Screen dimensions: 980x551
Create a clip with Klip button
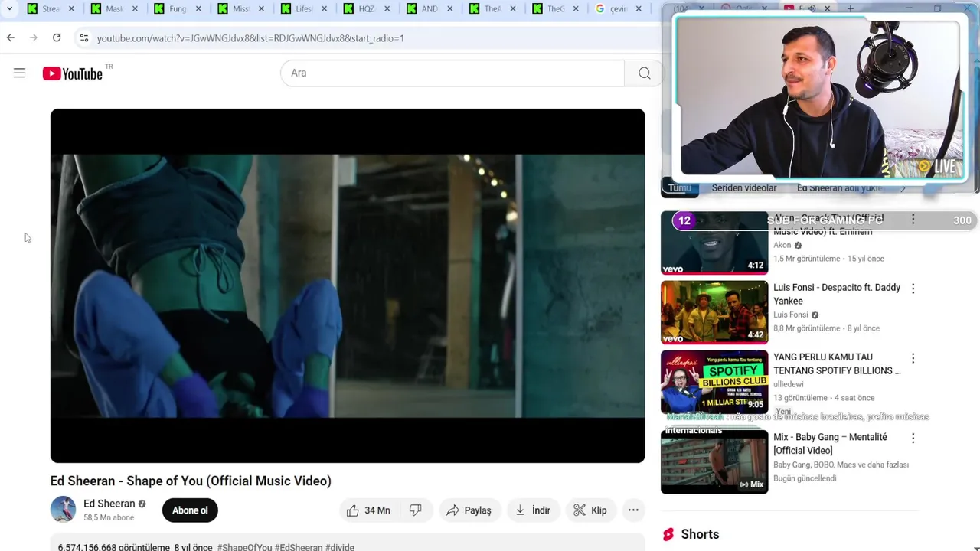click(590, 510)
